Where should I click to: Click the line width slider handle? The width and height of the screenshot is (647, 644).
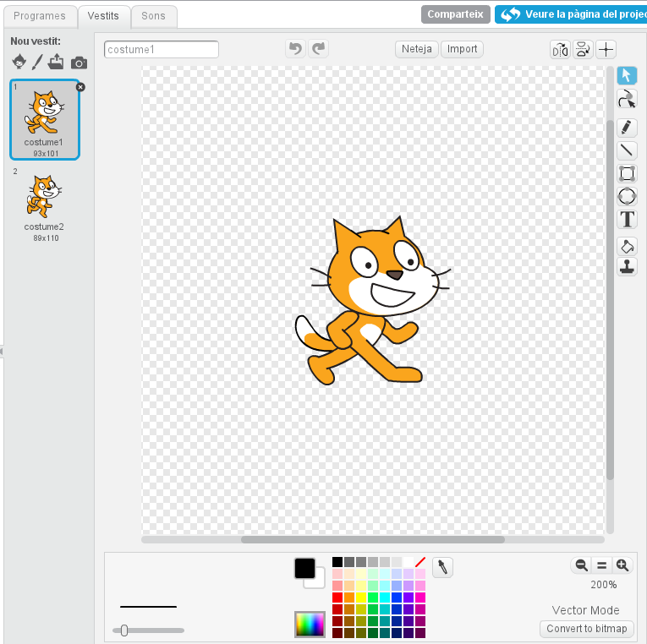click(124, 630)
